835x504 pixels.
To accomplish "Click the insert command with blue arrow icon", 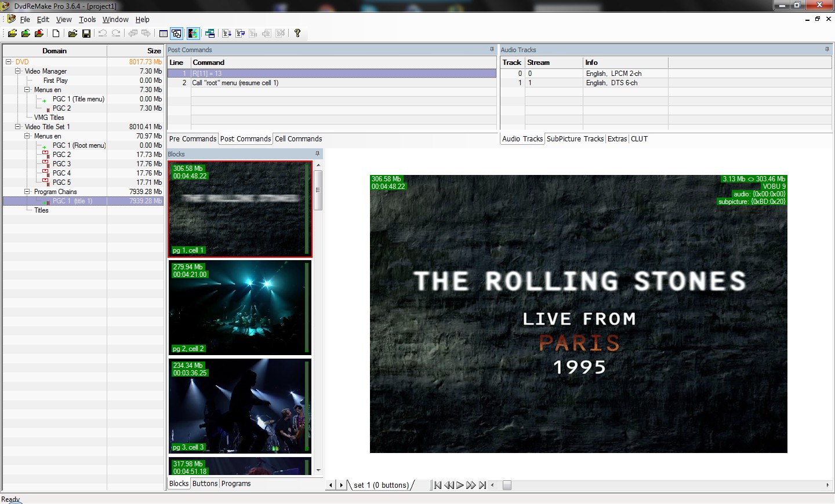I will pos(240,34).
